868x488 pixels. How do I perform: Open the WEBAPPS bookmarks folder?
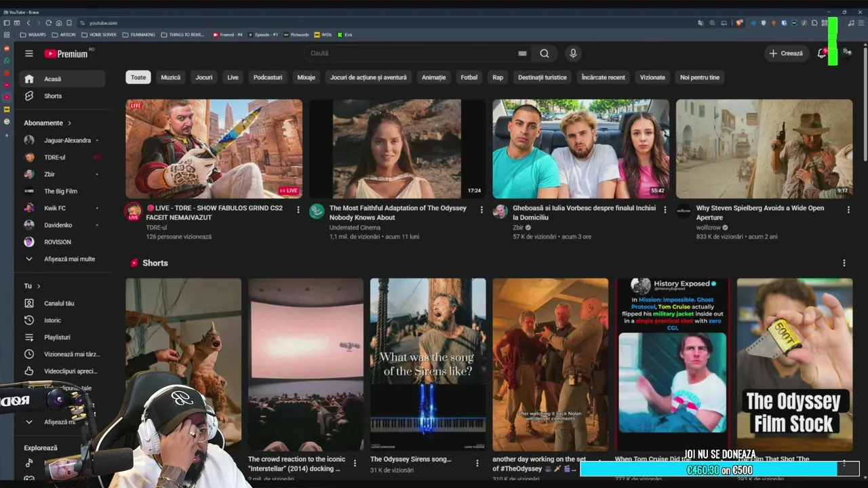[x=33, y=35]
